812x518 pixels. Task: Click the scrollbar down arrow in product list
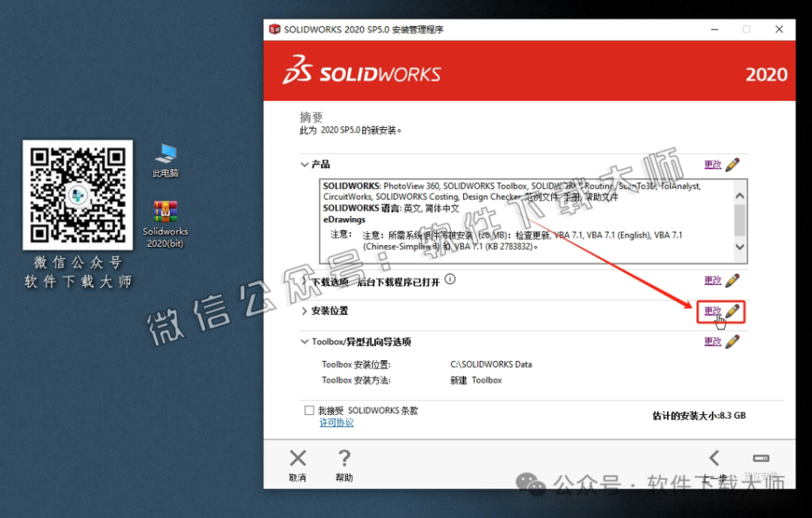click(739, 248)
